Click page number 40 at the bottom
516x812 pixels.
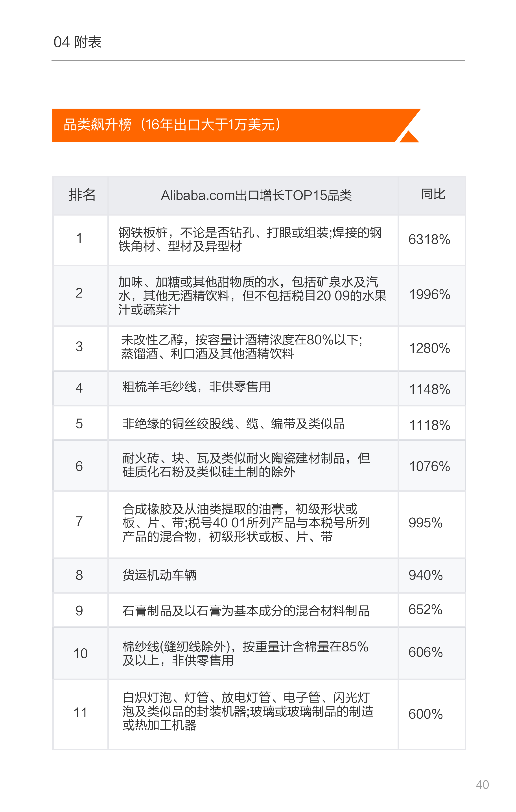[482, 784]
